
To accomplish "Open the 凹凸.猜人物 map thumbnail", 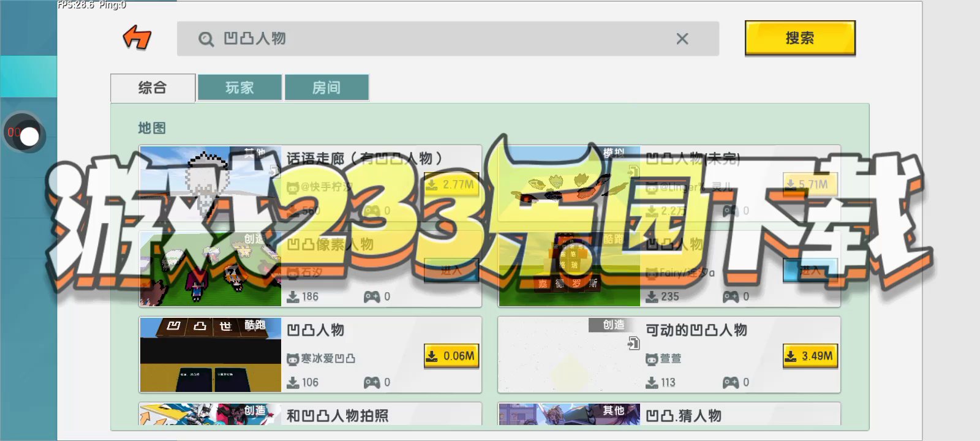I will point(569,414).
